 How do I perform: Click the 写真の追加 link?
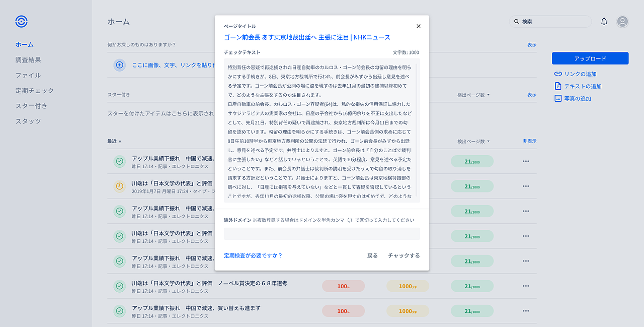[573, 99]
